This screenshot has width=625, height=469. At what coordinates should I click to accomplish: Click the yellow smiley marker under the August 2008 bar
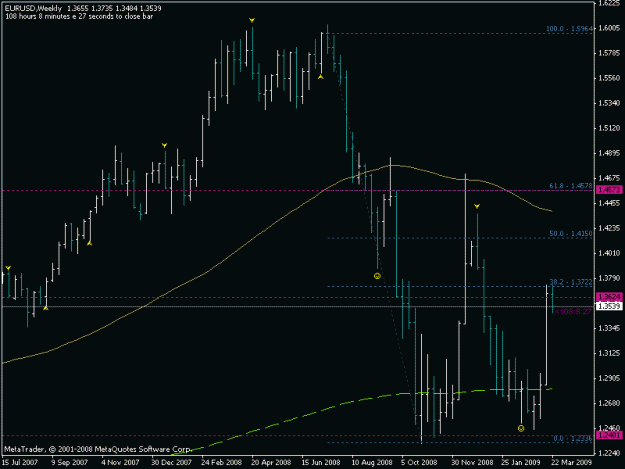coord(377,276)
